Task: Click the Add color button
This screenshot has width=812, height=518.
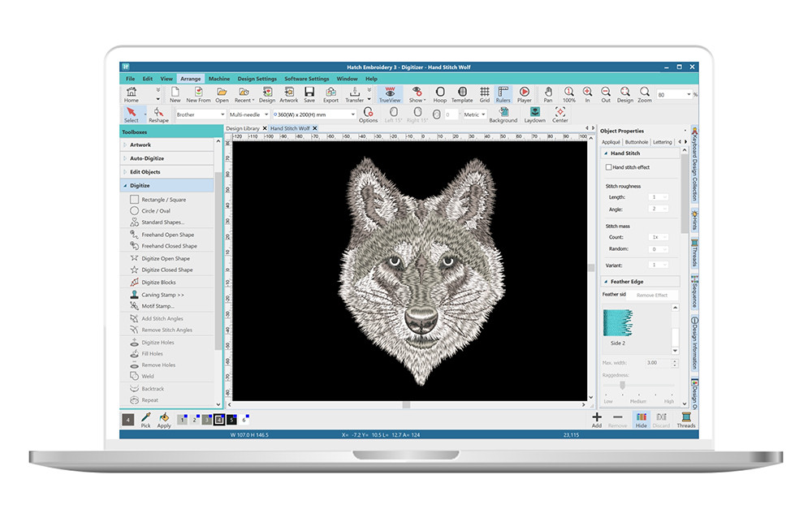Action: point(596,419)
